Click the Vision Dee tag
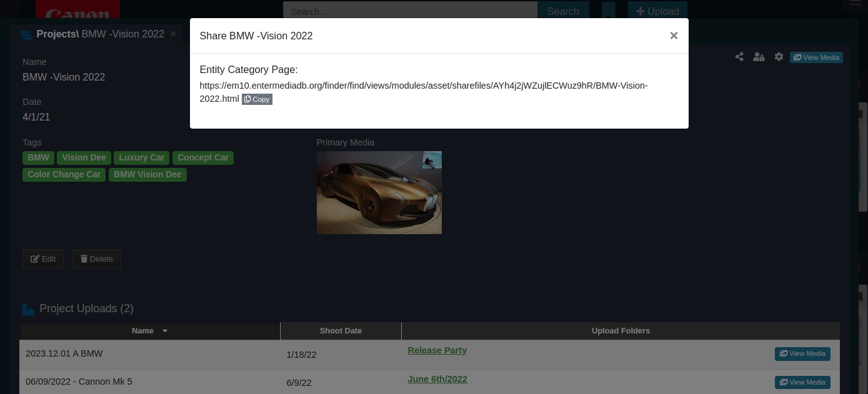Viewport: 868px width, 394px height. click(84, 158)
